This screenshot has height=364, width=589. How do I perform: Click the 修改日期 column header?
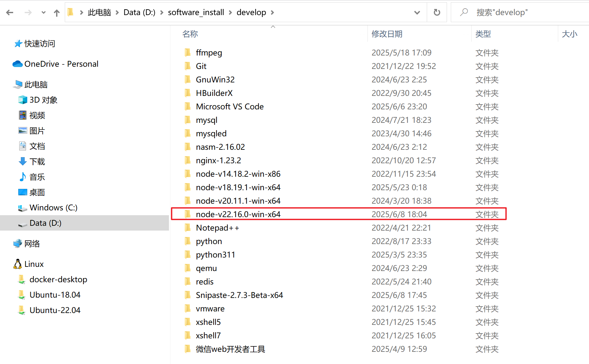click(387, 34)
